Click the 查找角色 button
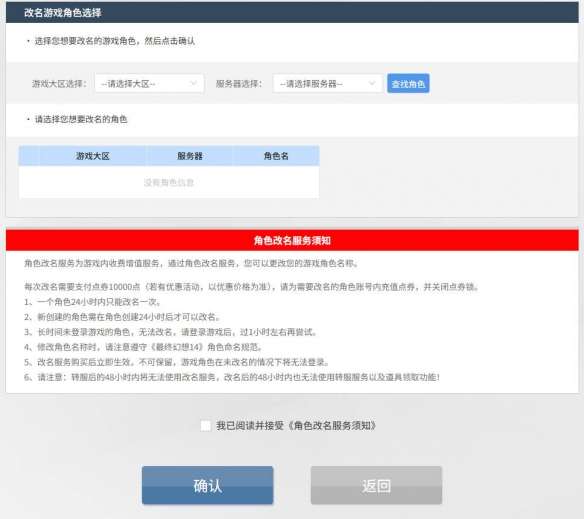584x519 pixels. coord(408,83)
